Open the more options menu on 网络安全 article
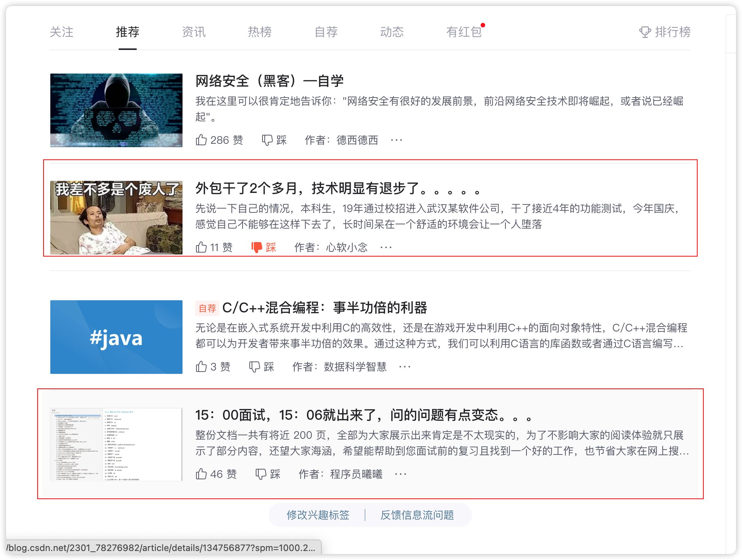 [397, 140]
